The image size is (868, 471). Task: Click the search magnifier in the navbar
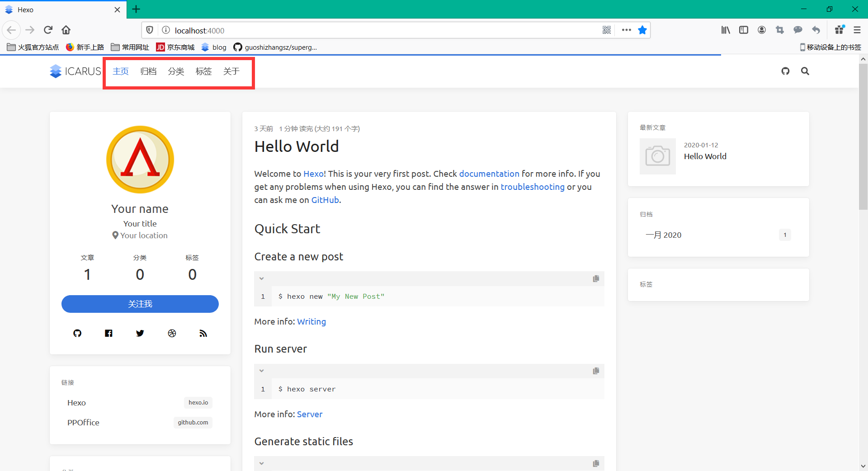click(x=805, y=71)
